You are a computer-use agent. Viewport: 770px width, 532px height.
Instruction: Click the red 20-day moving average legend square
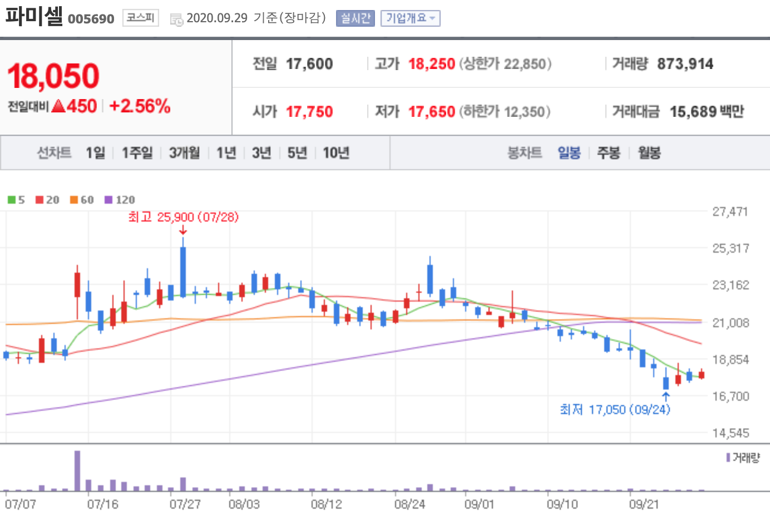[x=40, y=200]
